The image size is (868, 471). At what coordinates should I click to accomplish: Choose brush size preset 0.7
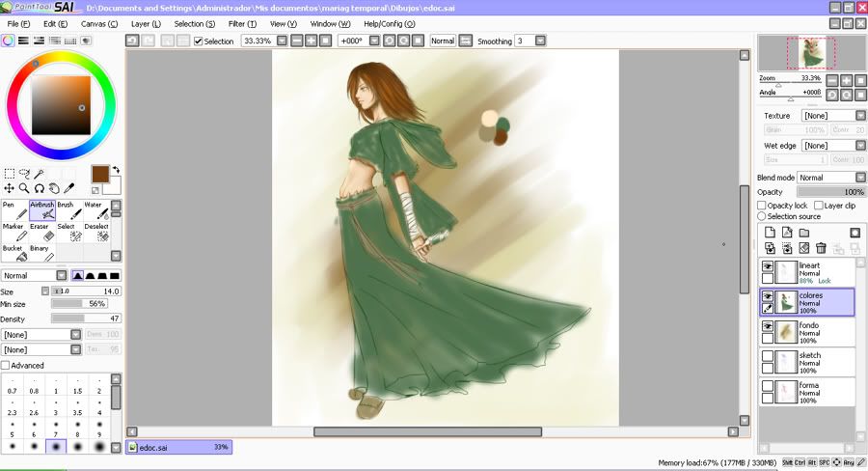(13, 385)
